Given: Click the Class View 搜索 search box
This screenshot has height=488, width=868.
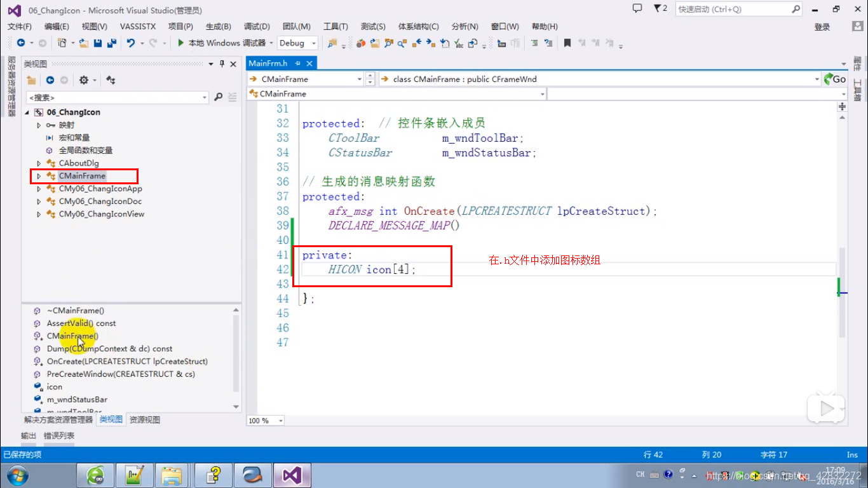Looking at the screenshot, I should point(118,97).
